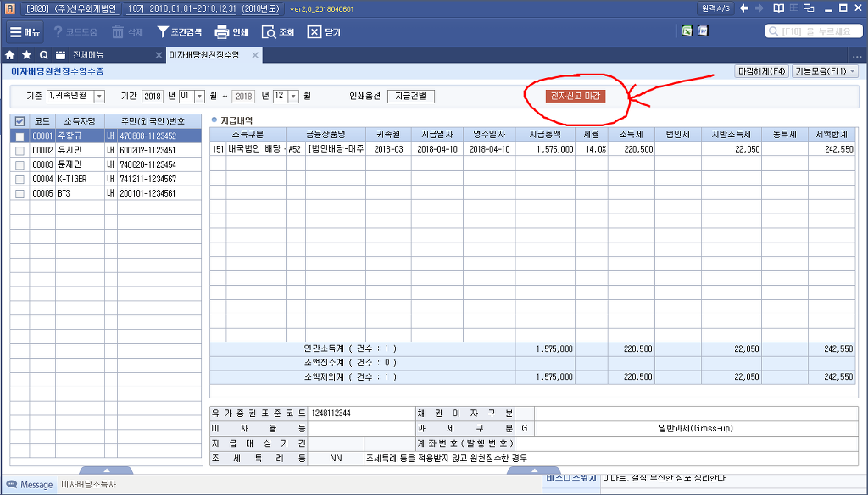Click 과세구분 value 일반과세(Gross-up)
This screenshot has height=495, width=868.
pyautogui.click(x=696, y=429)
